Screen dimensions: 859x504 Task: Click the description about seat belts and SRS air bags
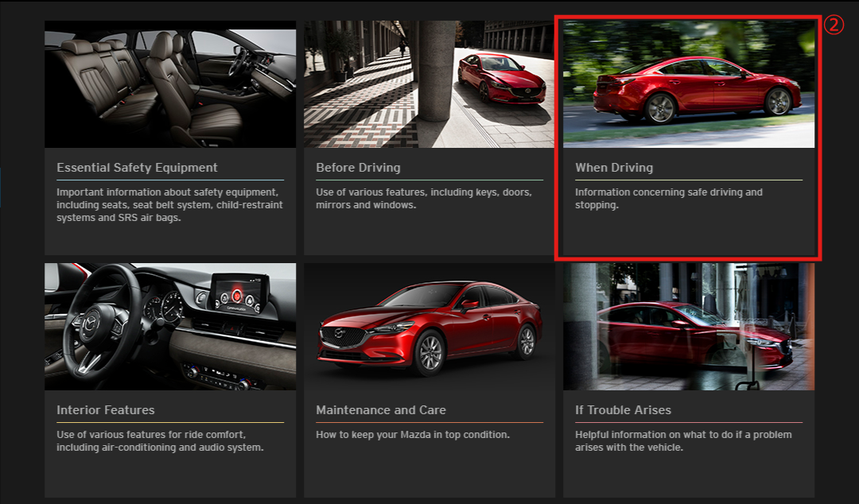[169, 205]
